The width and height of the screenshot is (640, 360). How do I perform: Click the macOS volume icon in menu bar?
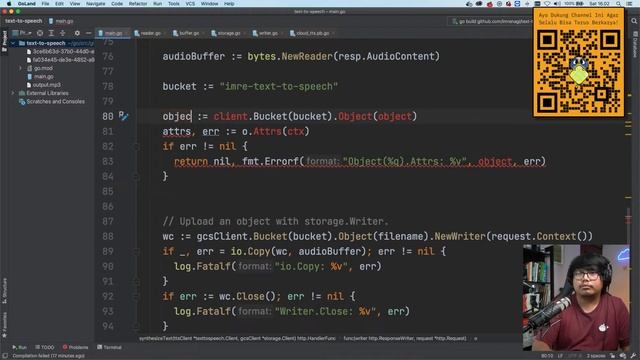click(x=557, y=4)
